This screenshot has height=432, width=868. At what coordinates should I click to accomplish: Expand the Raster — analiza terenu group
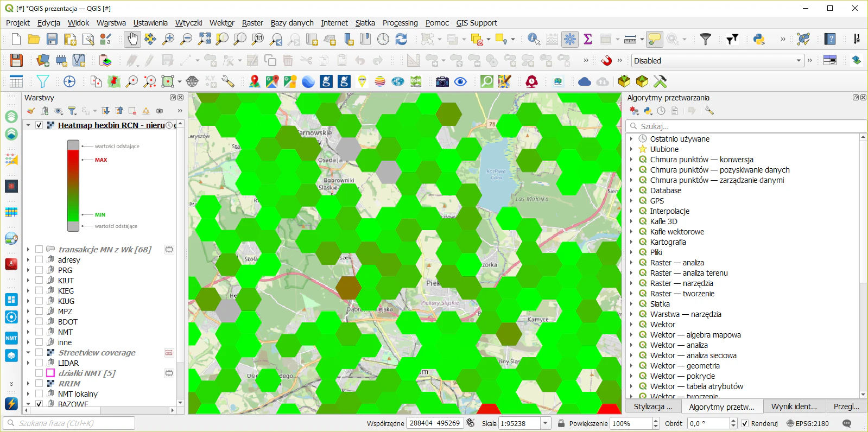click(x=631, y=273)
